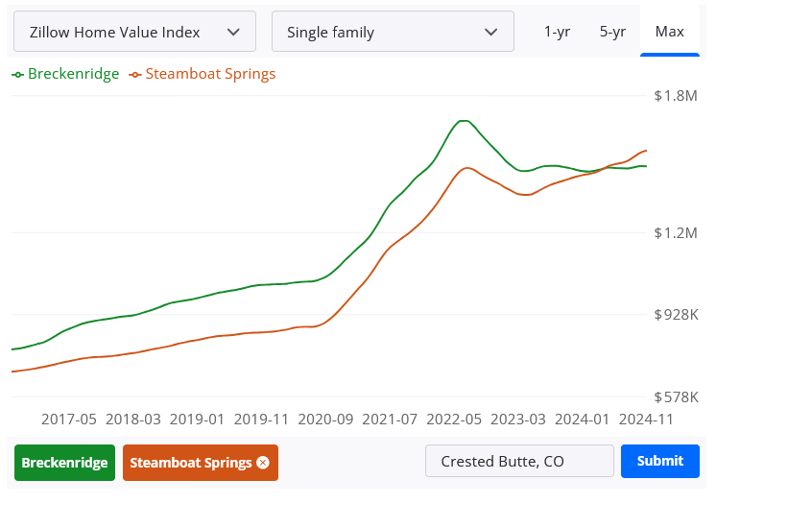Toggle the Steamboat Springs legend entry
This screenshot has width=812, height=528.
tap(203, 74)
